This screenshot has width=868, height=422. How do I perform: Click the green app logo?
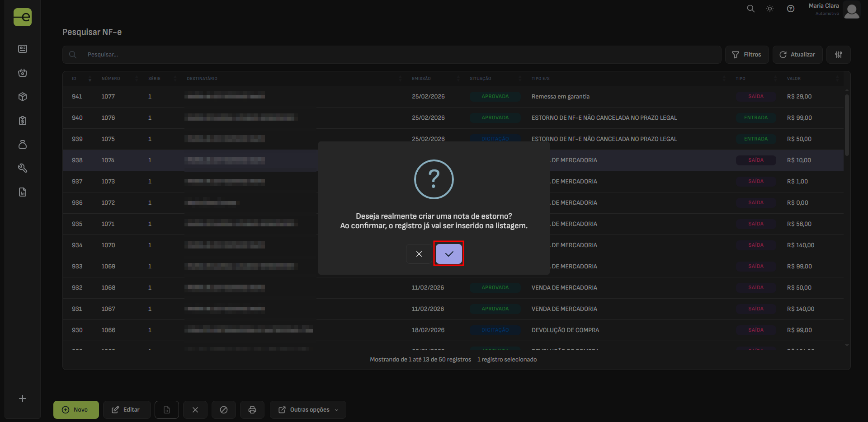click(x=23, y=17)
